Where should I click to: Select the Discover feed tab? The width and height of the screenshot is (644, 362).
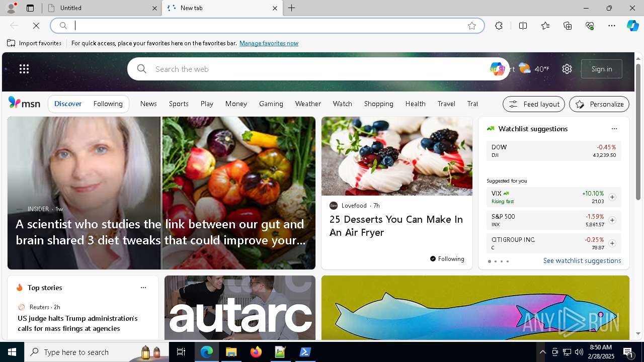68,104
